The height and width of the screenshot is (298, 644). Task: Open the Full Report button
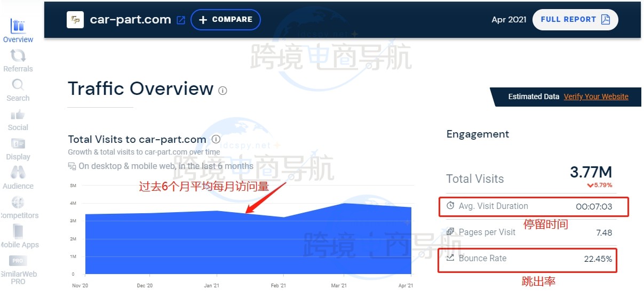click(x=575, y=20)
